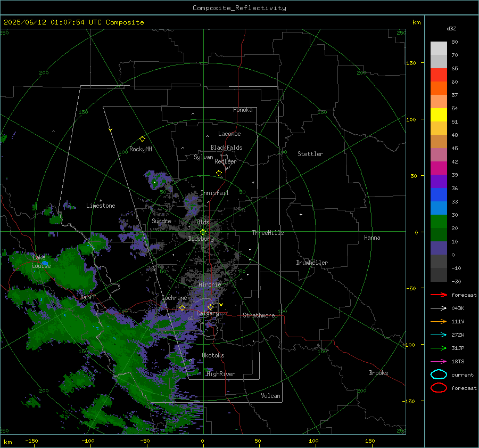The height and width of the screenshot is (448, 479).
Task: Click the purple 36 dBZ color swatch
Action: (x=439, y=181)
